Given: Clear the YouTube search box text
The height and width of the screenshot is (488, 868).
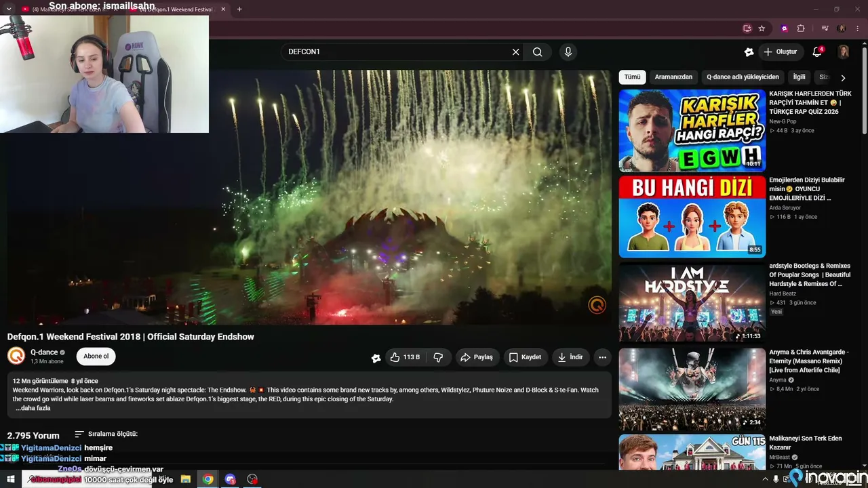Looking at the screenshot, I should pos(515,52).
